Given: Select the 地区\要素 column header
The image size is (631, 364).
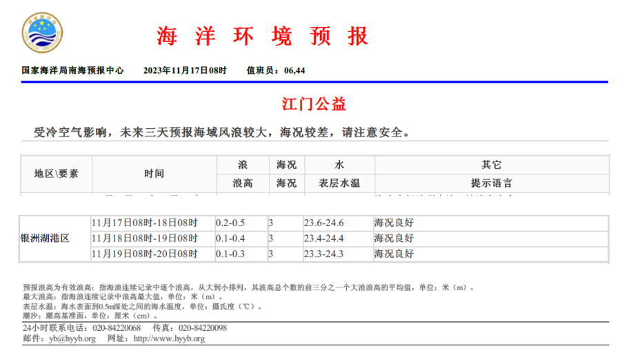Looking at the screenshot, I should (x=57, y=174).
